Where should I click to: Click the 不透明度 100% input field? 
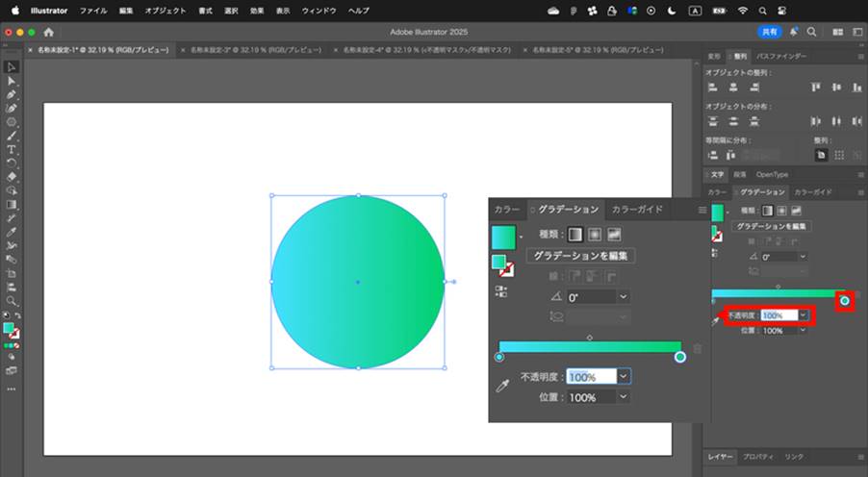(591, 377)
